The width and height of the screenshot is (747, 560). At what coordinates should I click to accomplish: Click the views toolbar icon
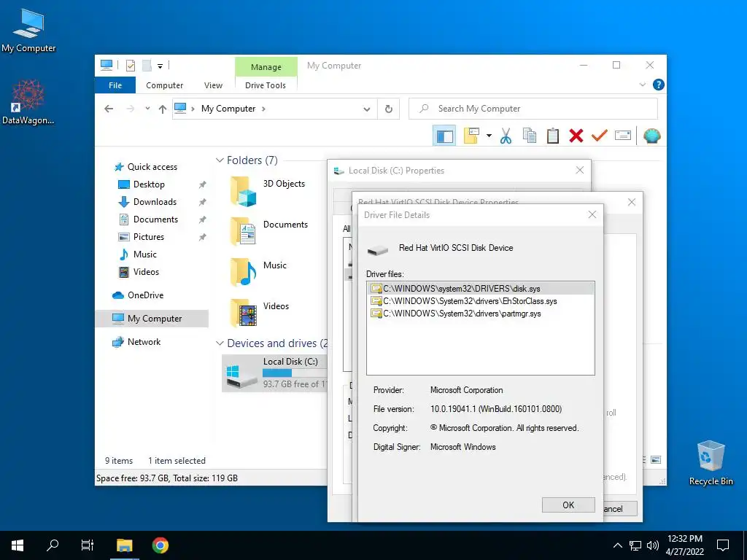tap(471, 136)
